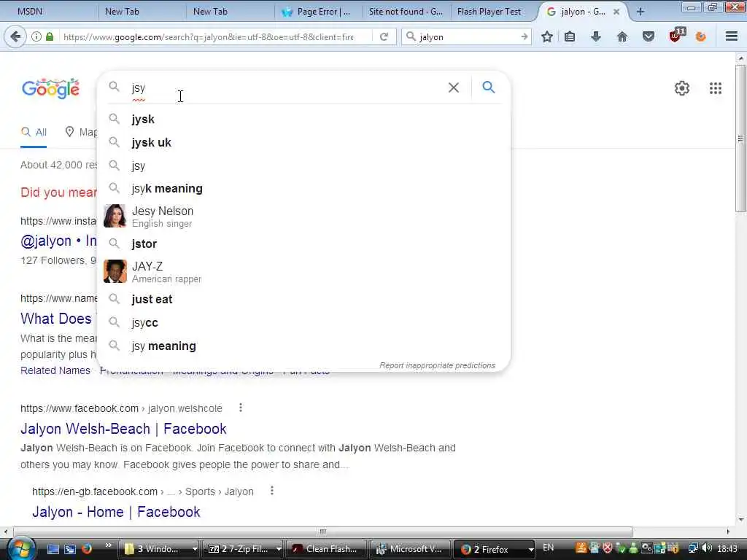The image size is (747, 560).
Task: Bookmark this page with the star icon
Action: pos(547,36)
